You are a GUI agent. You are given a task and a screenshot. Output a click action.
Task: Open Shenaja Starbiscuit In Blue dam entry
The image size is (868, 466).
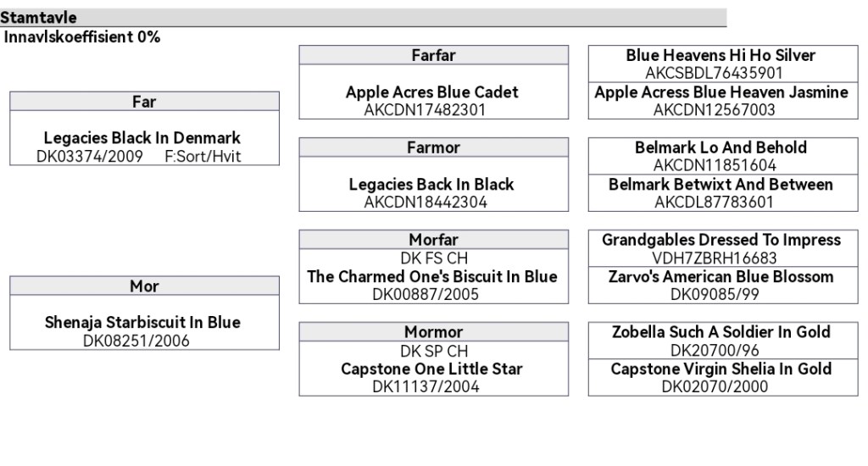coord(142,323)
